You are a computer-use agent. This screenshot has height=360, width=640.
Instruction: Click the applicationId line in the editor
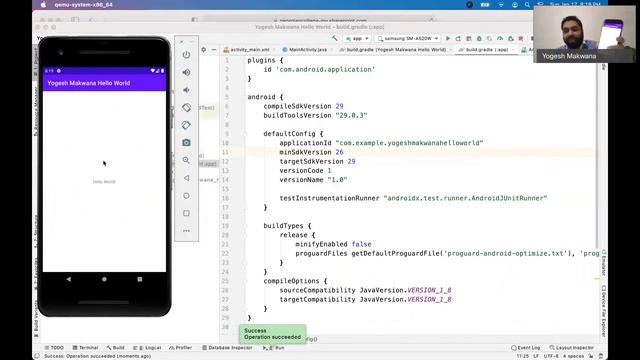pyautogui.click(x=381, y=143)
